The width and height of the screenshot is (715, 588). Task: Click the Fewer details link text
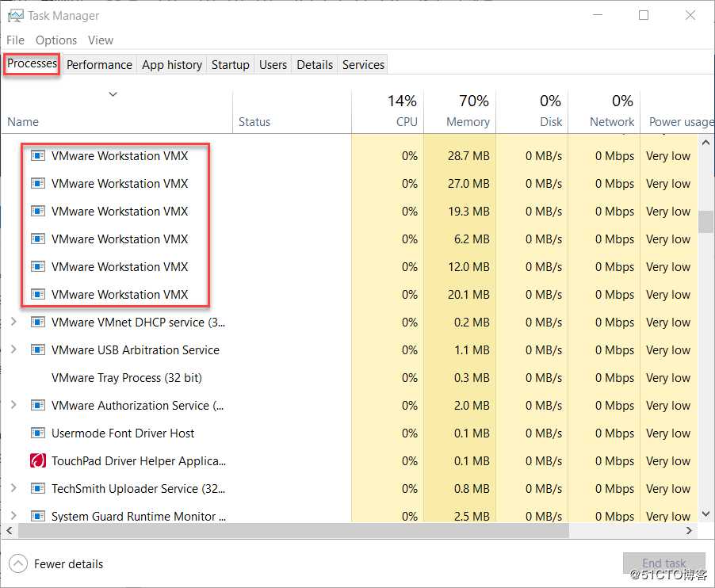68,564
